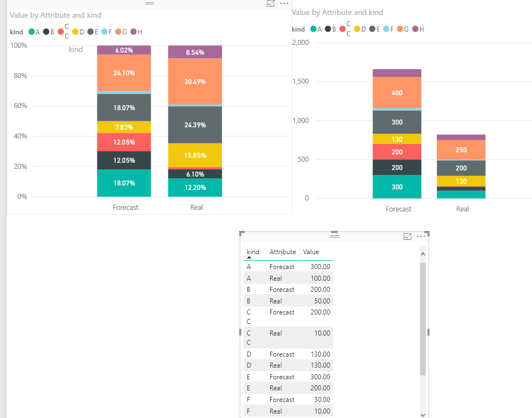Click the kind sort ascending arrow
The image size is (532, 418).
point(249,257)
